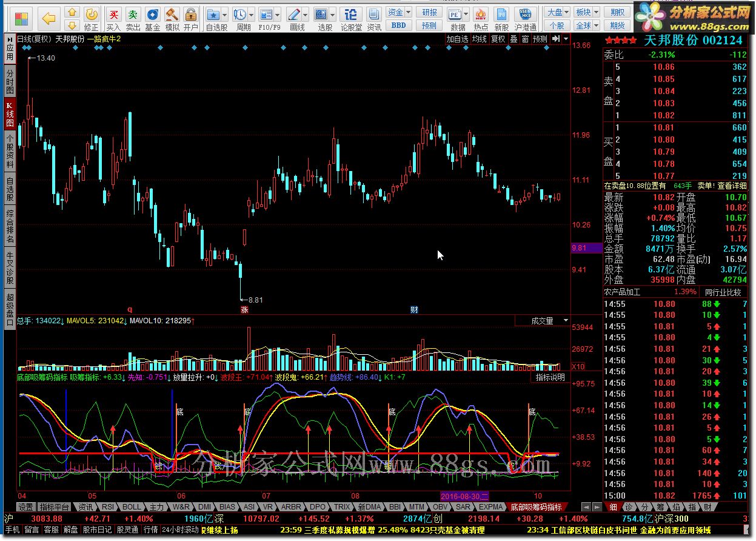Viewport: 756px width, 541px height.
Task: Click the 研报 button
Action: (x=429, y=13)
